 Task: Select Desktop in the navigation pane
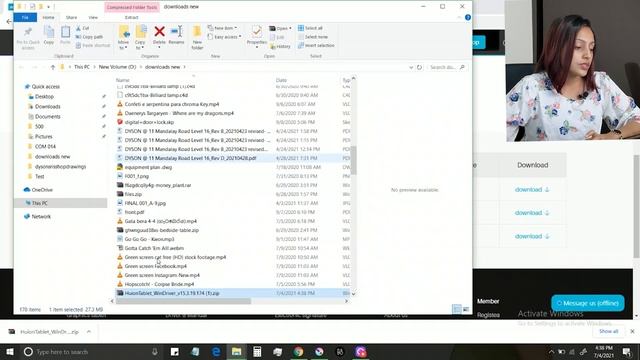pyautogui.click(x=44, y=97)
